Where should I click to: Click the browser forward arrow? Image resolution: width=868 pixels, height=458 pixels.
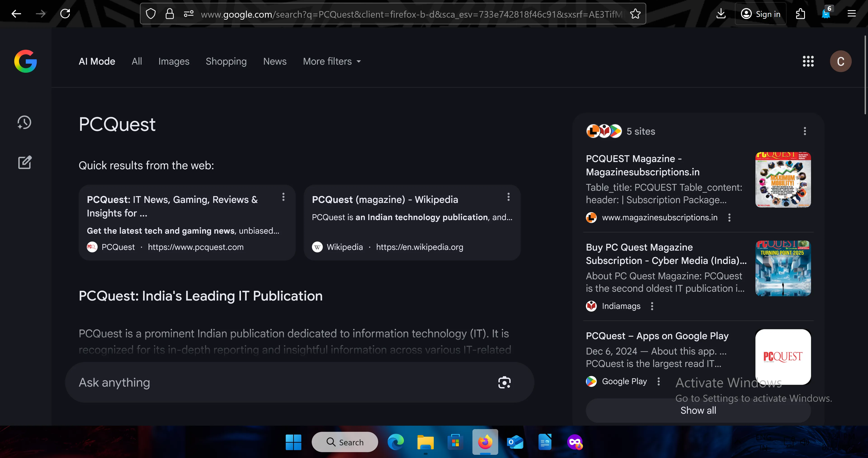(x=40, y=14)
